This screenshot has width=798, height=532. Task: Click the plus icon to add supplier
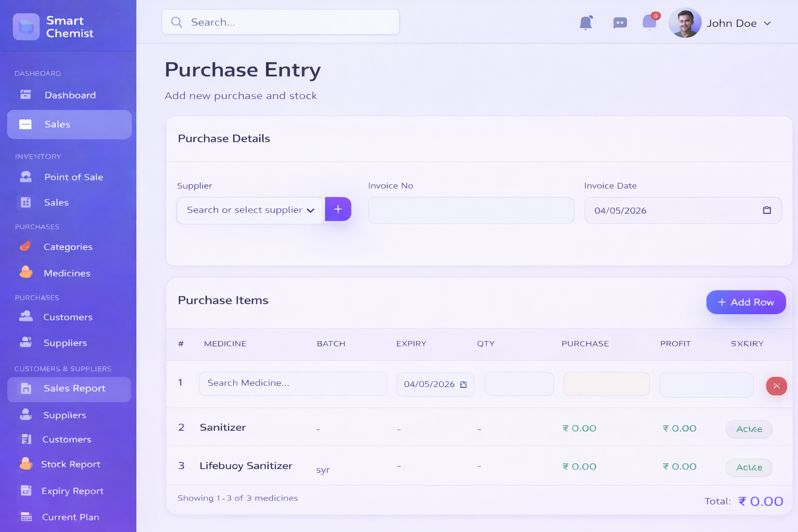point(338,209)
